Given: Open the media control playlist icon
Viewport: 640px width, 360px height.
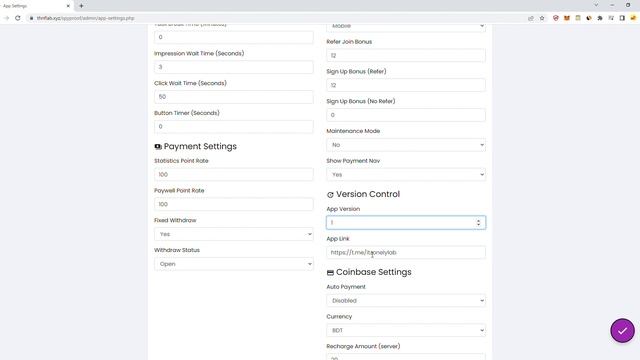Looking at the screenshot, I should pos(611,18).
